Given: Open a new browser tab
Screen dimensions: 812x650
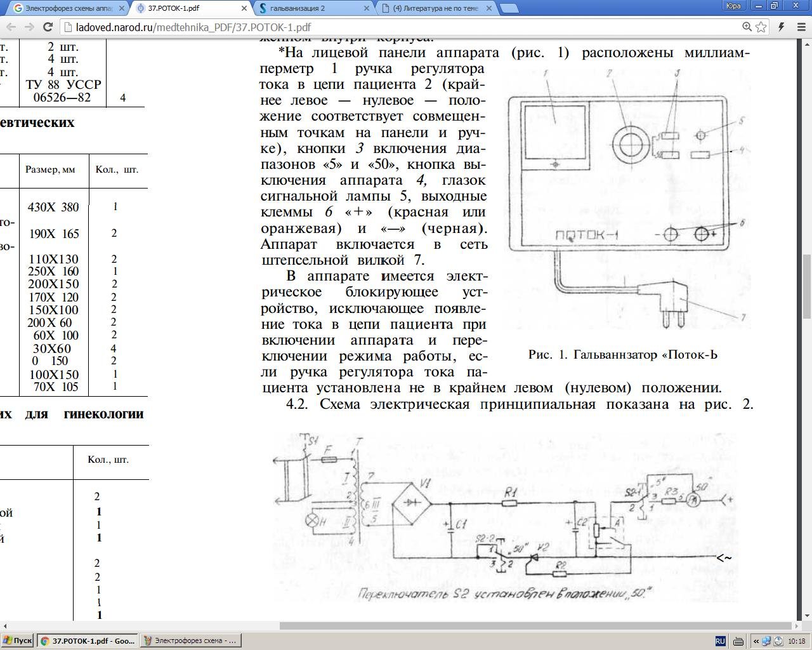Looking at the screenshot, I should click(509, 9).
